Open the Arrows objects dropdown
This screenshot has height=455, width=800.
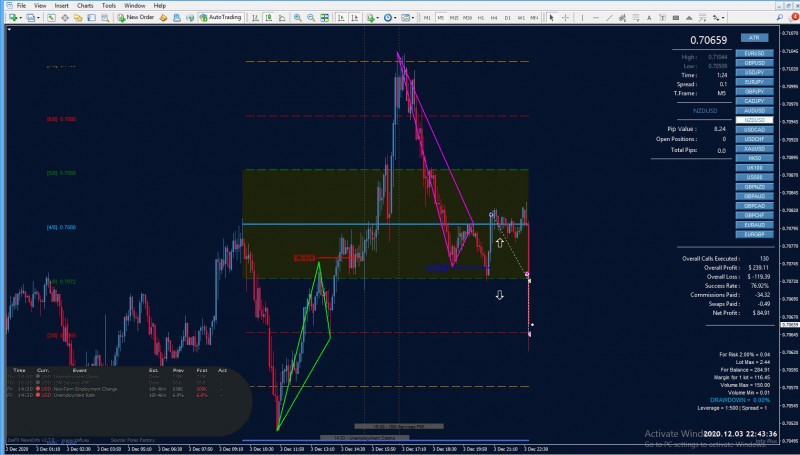point(718,18)
